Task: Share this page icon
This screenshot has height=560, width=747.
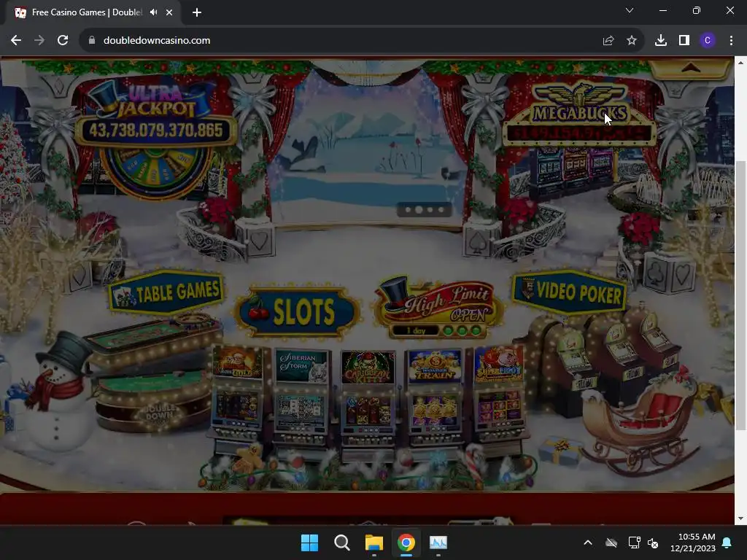Action: 608,41
